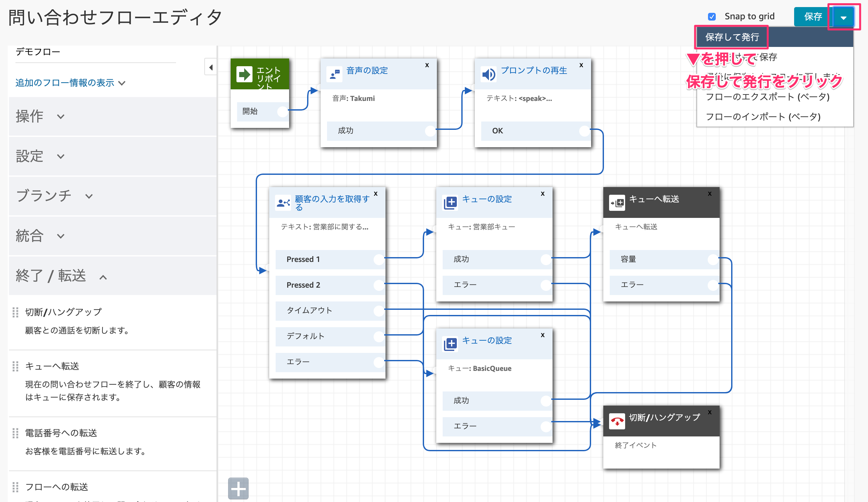Open the プロンプトの再生 block title
This screenshot has height=502, width=868.
tap(534, 71)
